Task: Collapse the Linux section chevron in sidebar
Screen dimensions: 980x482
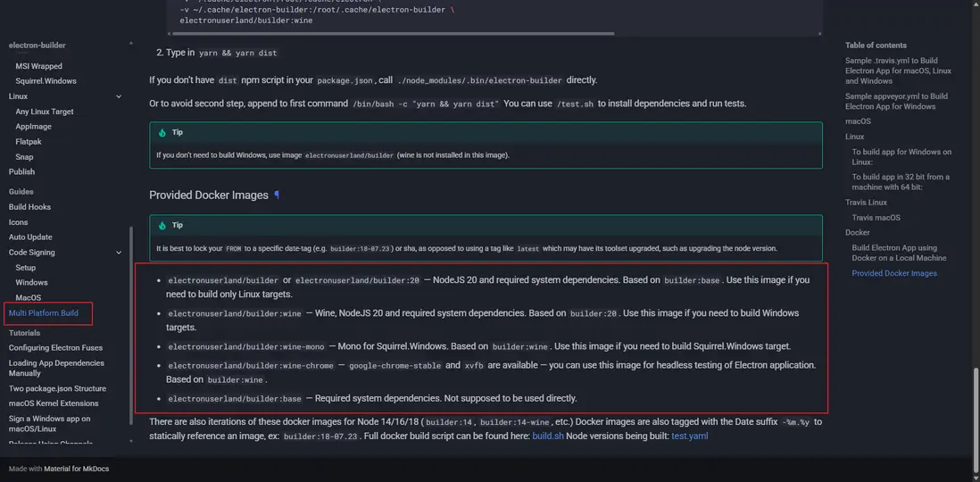Action: pos(119,96)
